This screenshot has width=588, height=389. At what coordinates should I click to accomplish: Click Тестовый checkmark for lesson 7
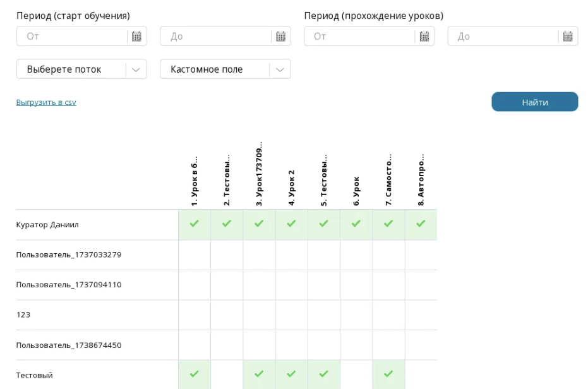pos(388,374)
